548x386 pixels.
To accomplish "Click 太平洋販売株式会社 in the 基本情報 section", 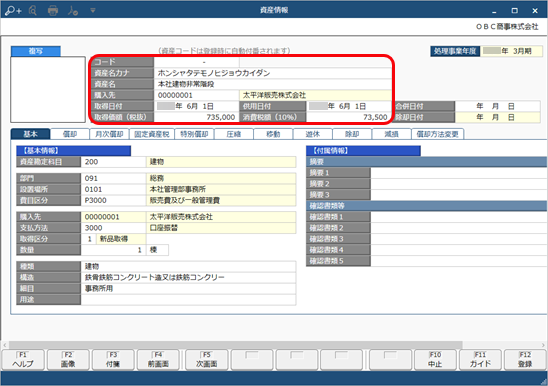I will [181, 217].
